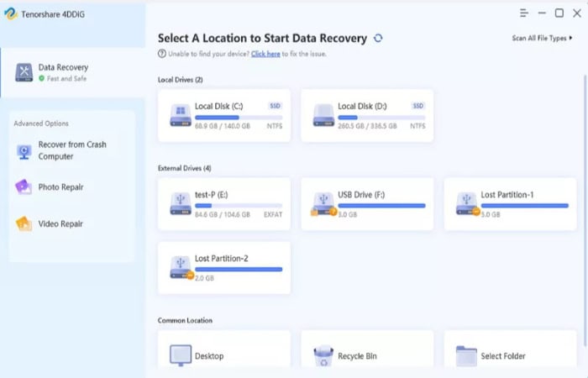Click the 'EXFAT' file system label

(273, 214)
